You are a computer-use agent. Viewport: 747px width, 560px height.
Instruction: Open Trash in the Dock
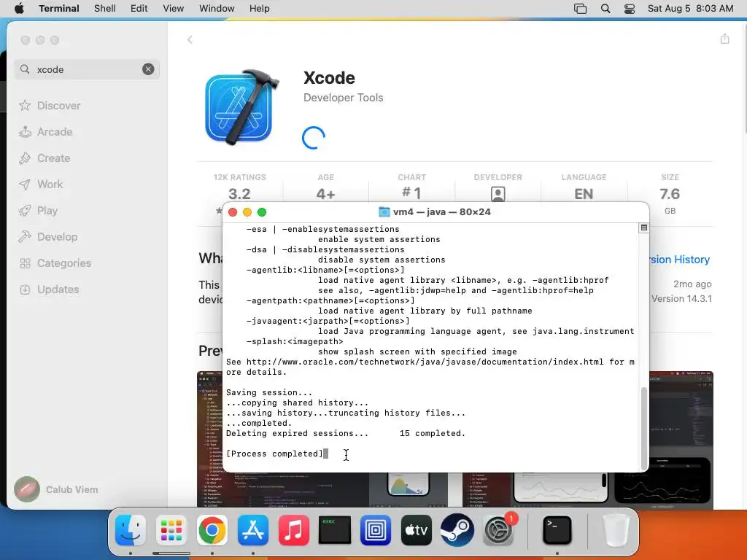pos(616,530)
